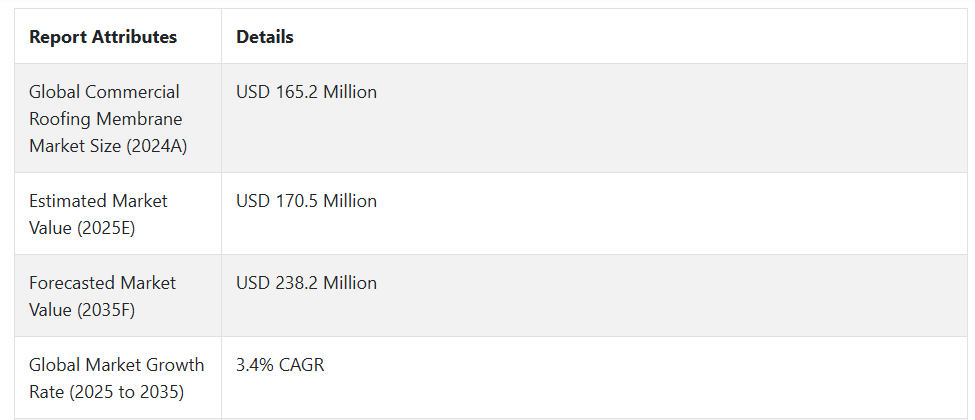Click the '3.4% CAGR' value
The image size is (975, 420).
(280, 365)
